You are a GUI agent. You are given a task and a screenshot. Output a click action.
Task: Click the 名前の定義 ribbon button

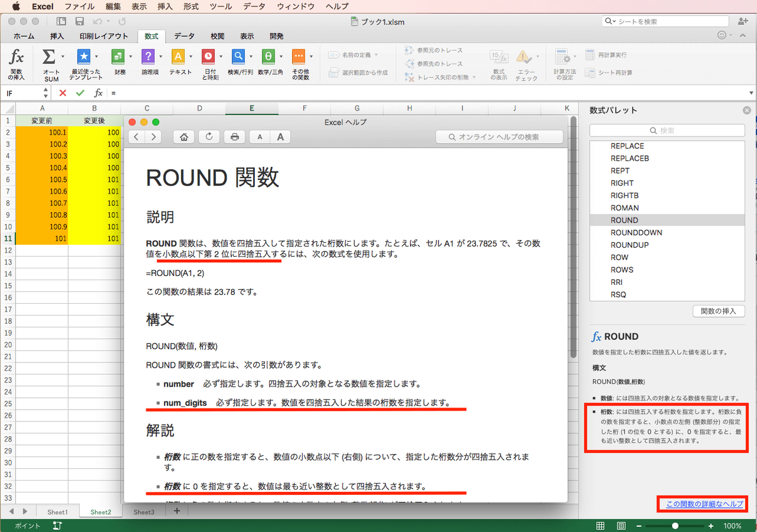352,55
